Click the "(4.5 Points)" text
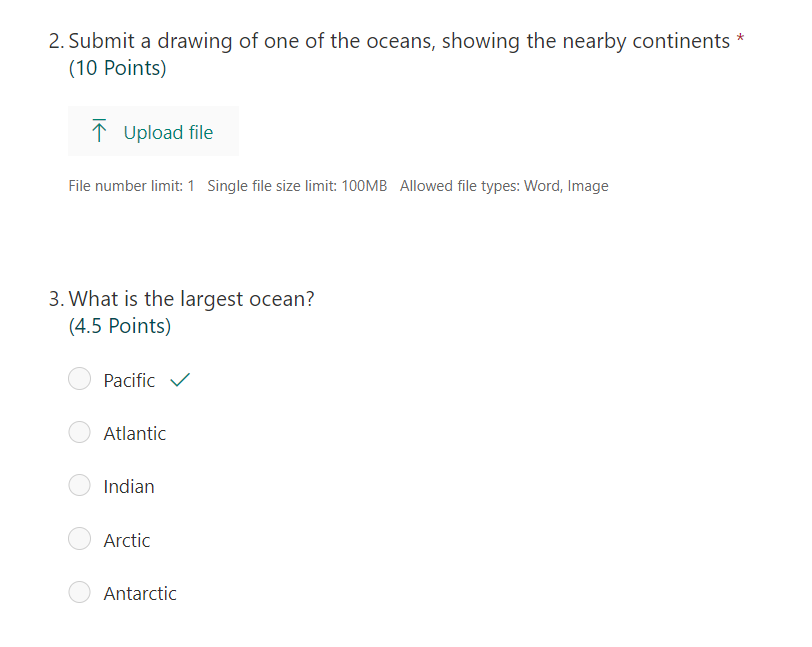This screenshot has width=812, height=647. (x=120, y=326)
